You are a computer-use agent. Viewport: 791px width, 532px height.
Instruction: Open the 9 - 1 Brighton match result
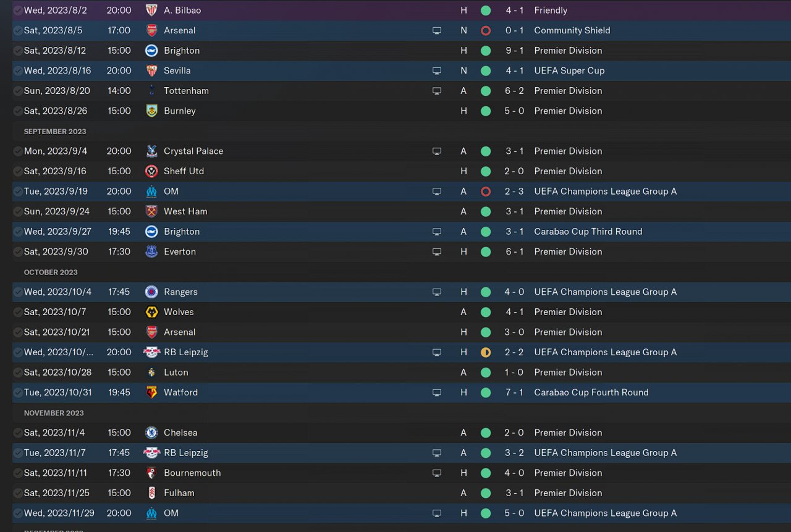(x=514, y=51)
